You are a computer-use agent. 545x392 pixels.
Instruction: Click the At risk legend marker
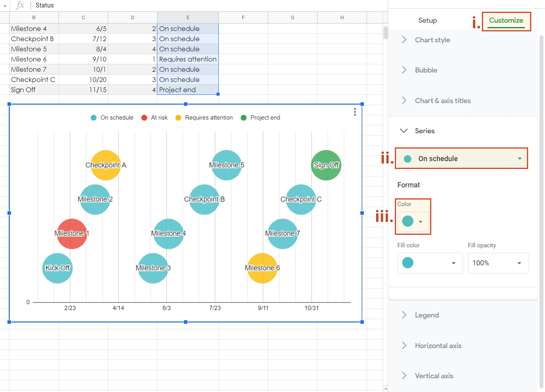click(x=144, y=118)
